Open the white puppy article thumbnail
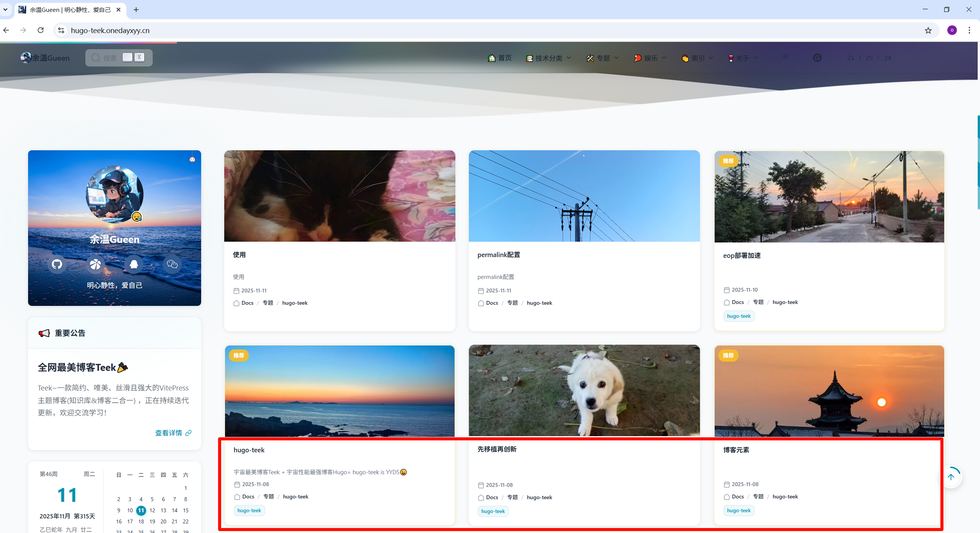980x533 pixels. point(584,390)
